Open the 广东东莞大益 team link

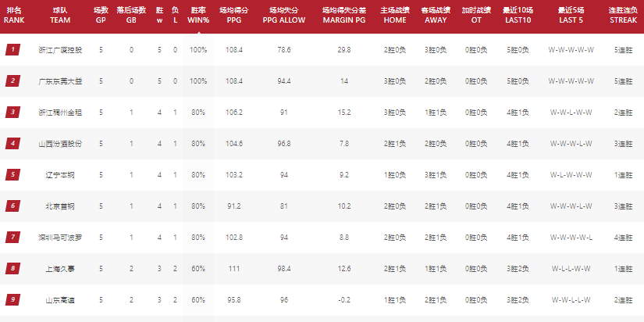coord(60,81)
